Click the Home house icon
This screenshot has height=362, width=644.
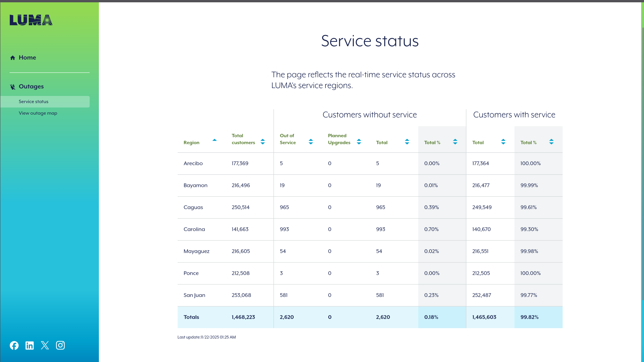pyautogui.click(x=12, y=58)
